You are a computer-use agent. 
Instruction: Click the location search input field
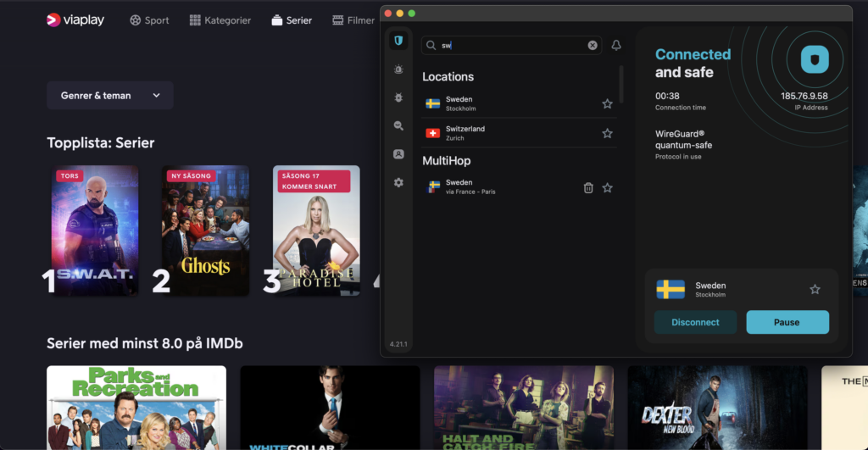pos(511,46)
